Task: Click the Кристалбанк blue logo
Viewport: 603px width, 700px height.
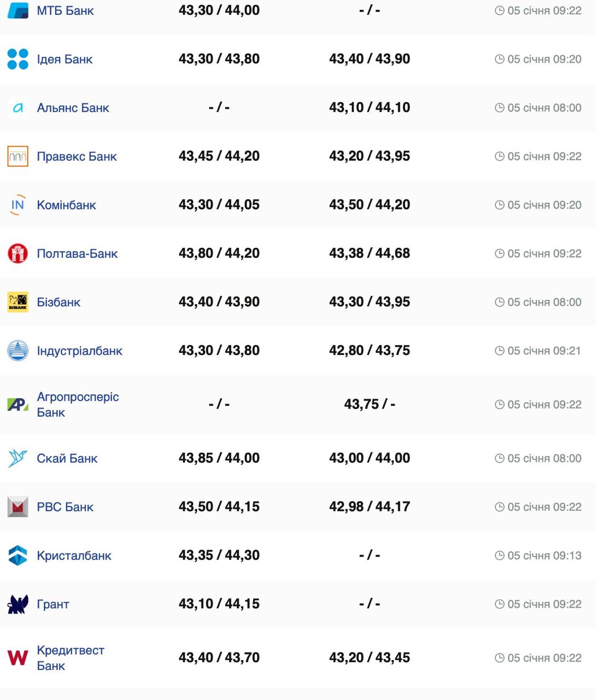Action: (17, 556)
